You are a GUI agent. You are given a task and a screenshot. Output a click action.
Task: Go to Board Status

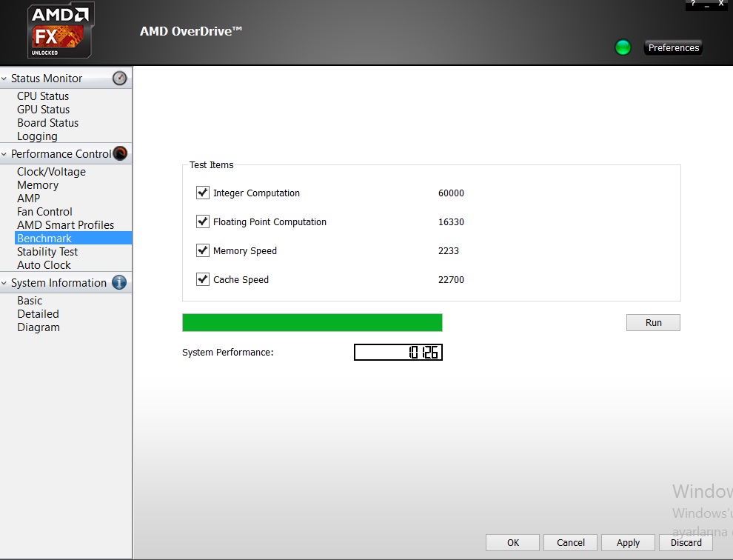coord(47,122)
